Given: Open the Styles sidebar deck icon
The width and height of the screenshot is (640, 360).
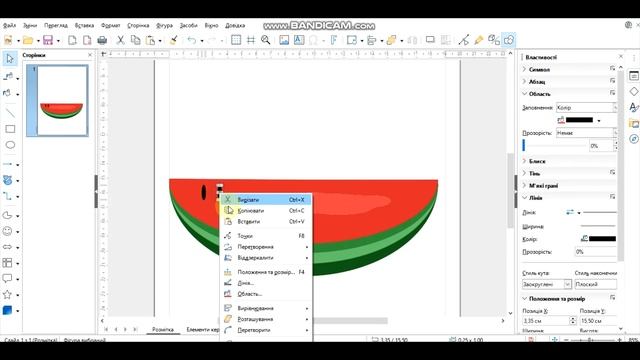Looking at the screenshot, I should 634,107.
